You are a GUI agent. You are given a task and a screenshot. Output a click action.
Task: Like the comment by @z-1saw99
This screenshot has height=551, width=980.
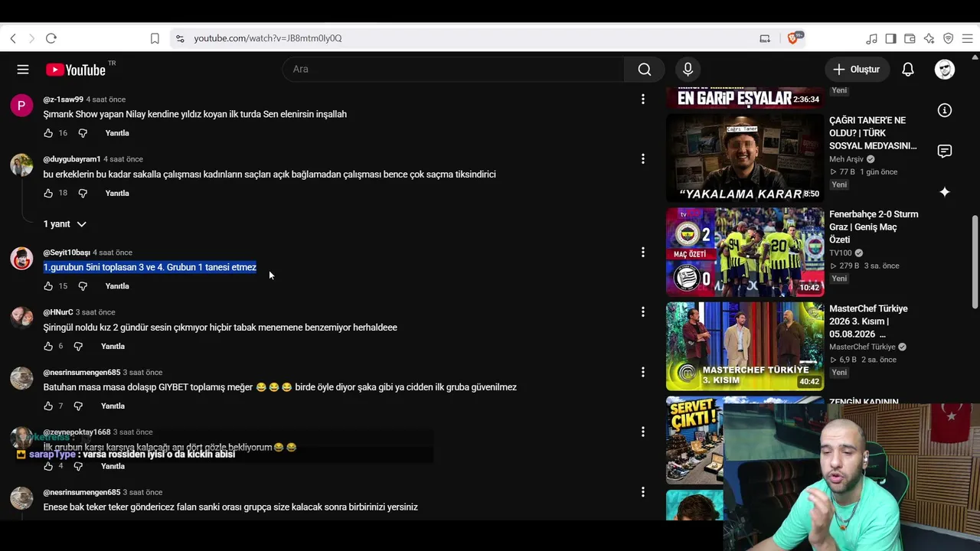pyautogui.click(x=48, y=133)
